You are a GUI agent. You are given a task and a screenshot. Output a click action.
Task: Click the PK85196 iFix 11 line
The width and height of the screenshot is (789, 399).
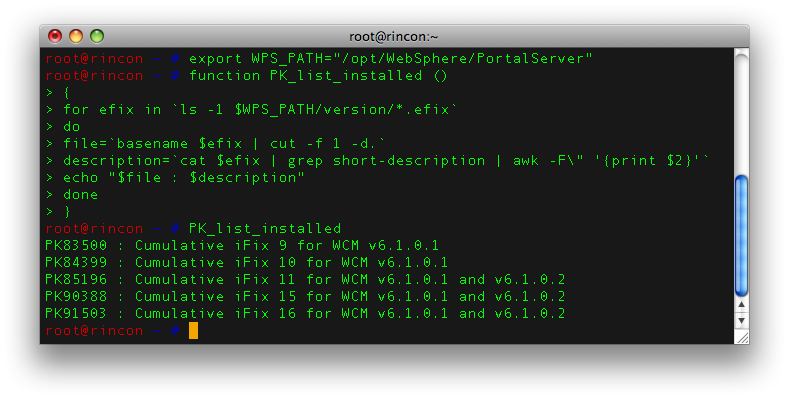pos(305,280)
